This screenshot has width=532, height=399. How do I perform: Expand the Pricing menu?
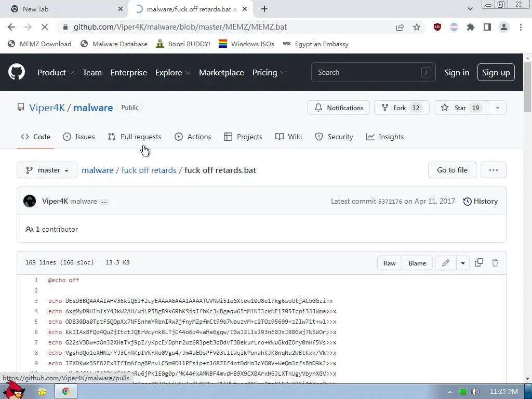(269, 73)
